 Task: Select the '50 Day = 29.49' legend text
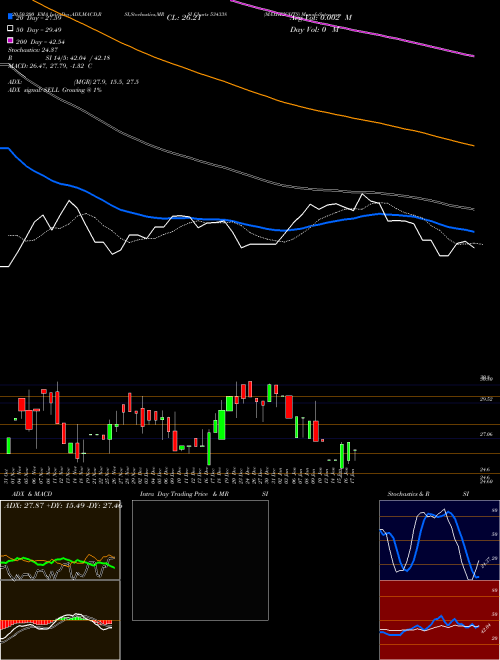click(x=38, y=30)
